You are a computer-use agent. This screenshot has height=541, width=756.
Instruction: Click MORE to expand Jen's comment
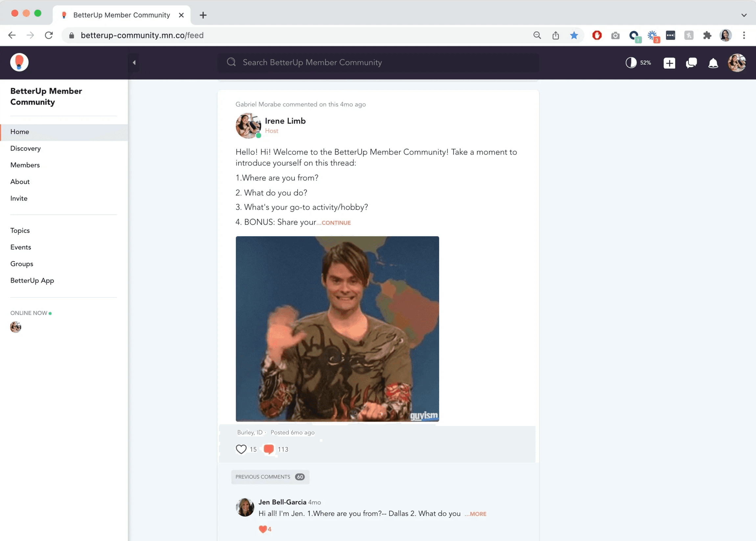click(478, 514)
